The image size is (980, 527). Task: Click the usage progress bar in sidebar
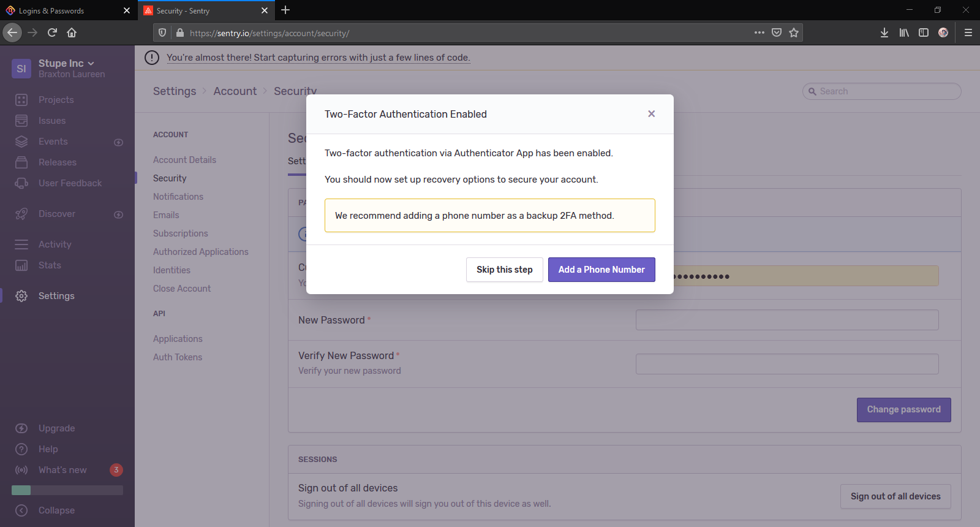[x=67, y=490]
